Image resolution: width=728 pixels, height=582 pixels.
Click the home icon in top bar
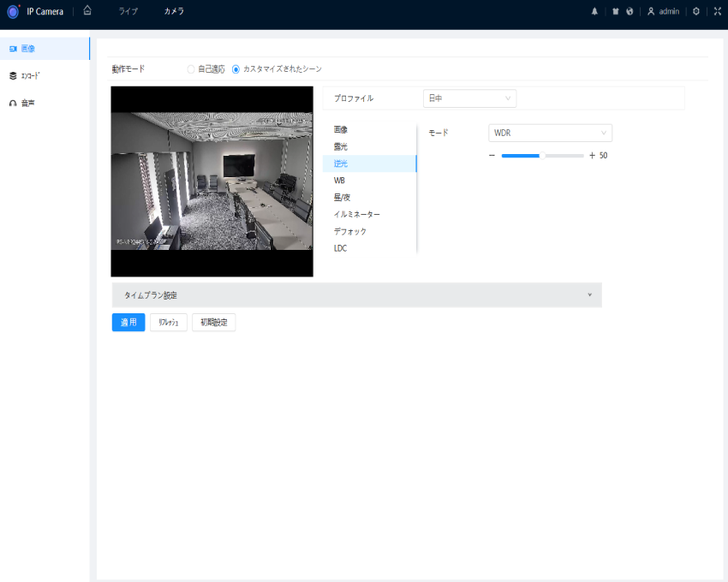[x=87, y=11]
